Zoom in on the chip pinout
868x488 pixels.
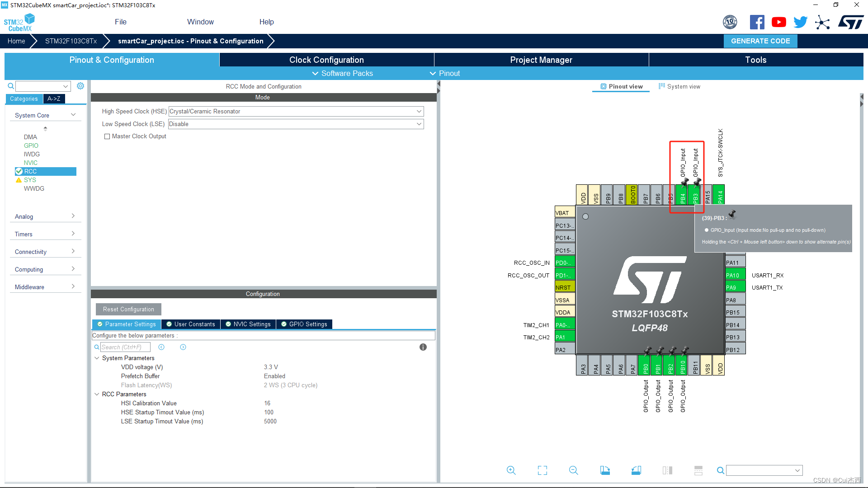click(511, 470)
